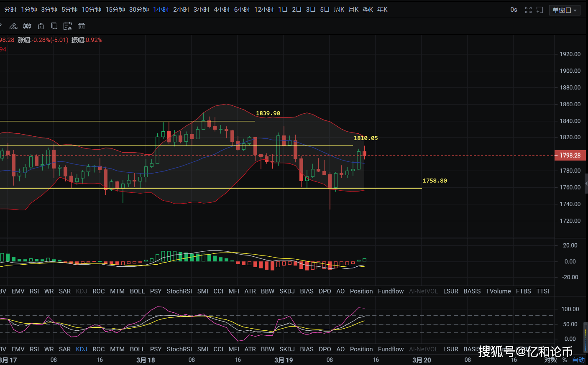Choose ATR indicator in bottom indicator row
Screen dimensions: 588x365
(250, 350)
